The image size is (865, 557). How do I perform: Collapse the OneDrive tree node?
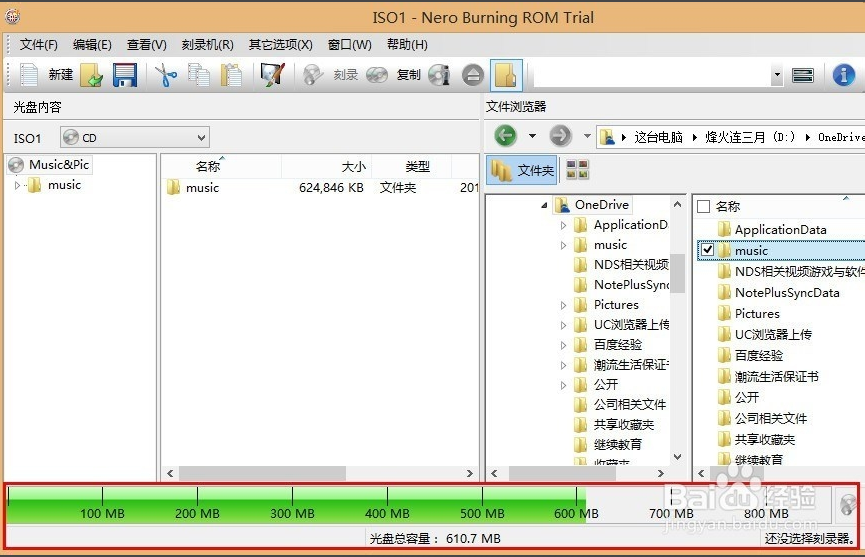544,205
